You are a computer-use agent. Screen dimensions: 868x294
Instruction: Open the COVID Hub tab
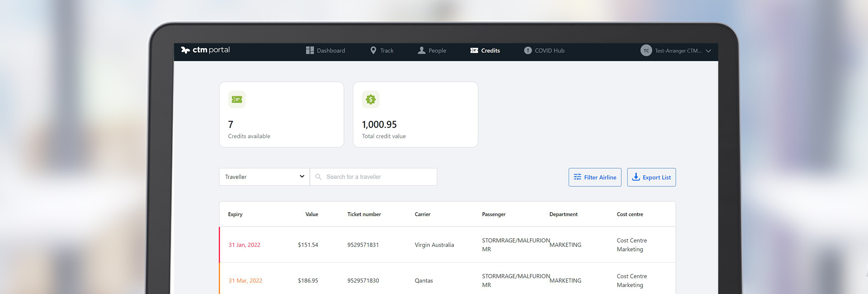[544, 50]
